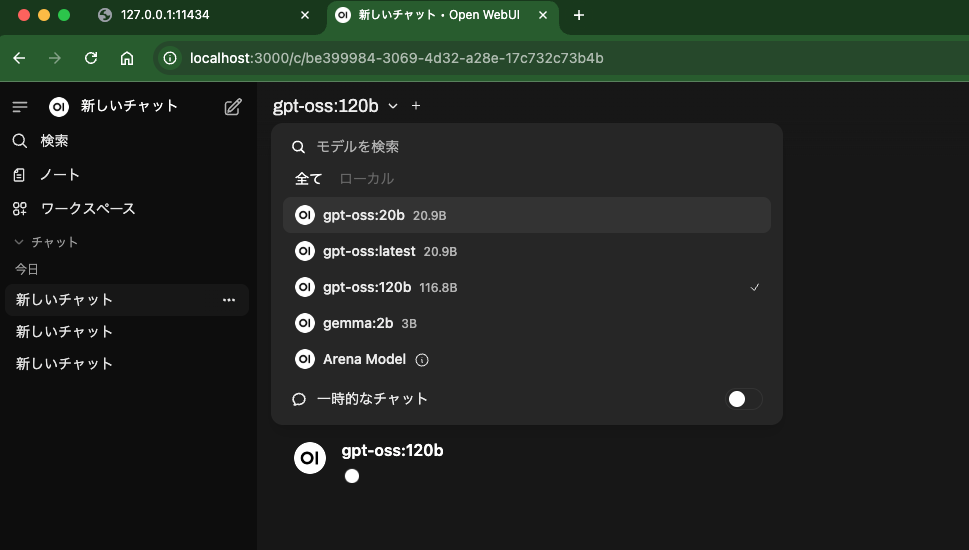969x550 pixels.
Task: Close the Open WebUI browser tab
Action: [x=543, y=15]
